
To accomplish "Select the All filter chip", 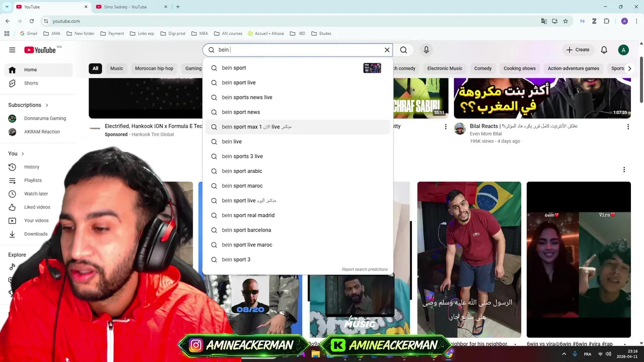I will pos(95,68).
